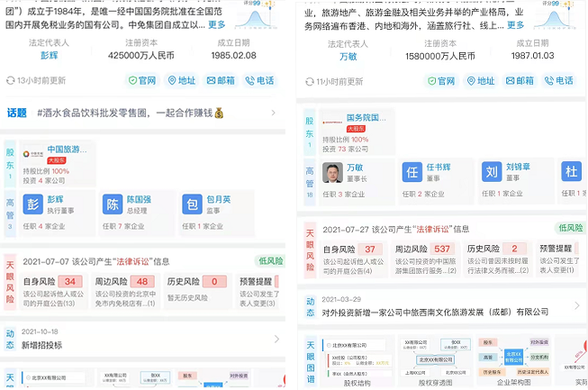
Task: Click 低风险 badge in right panel
Action: 571,228
